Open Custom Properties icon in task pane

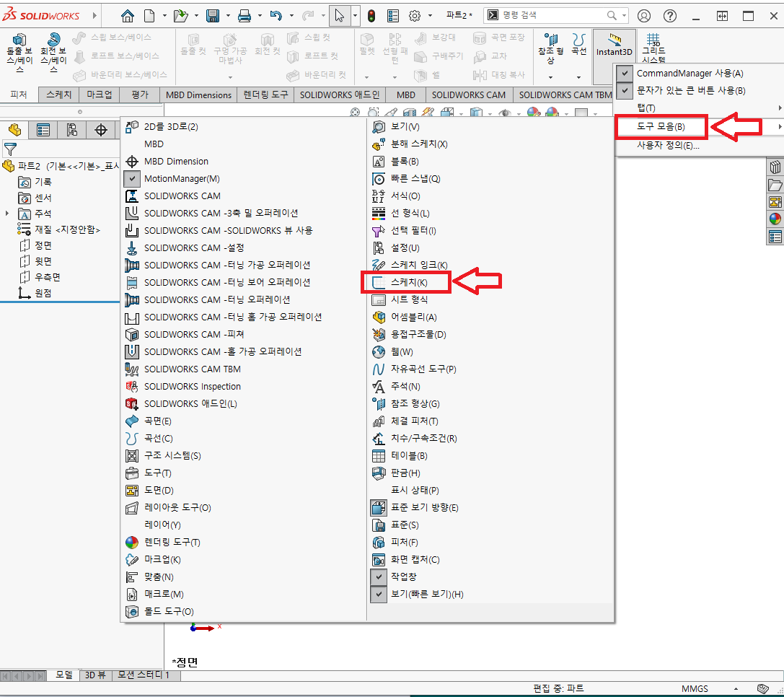[775, 237]
